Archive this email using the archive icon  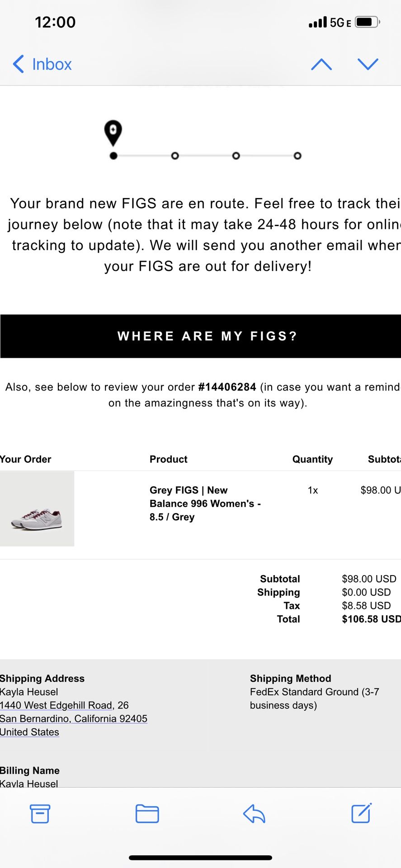[x=40, y=814]
